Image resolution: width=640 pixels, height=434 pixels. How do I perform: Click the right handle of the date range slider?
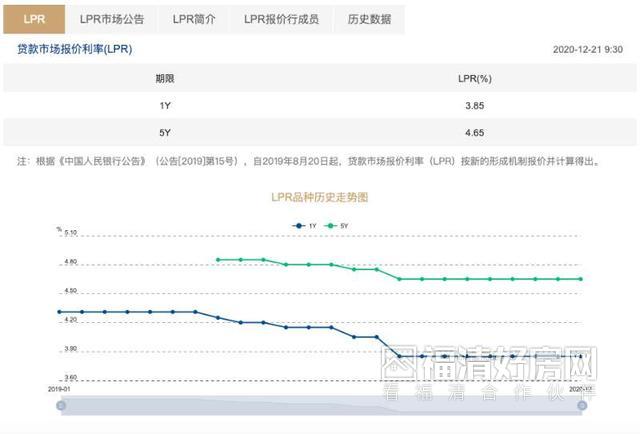[x=582, y=405]
